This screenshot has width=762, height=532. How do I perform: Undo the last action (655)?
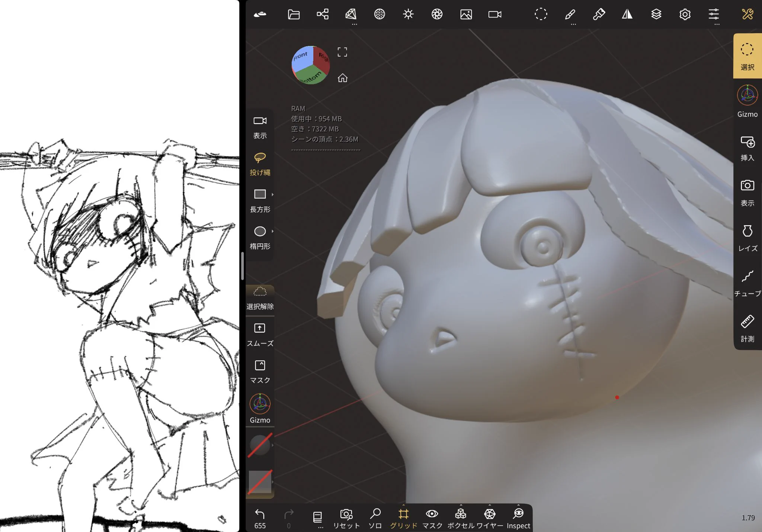click(260, 519)
